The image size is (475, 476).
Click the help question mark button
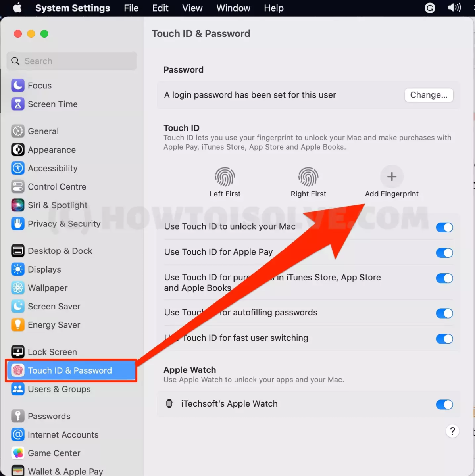click(452, 431)
